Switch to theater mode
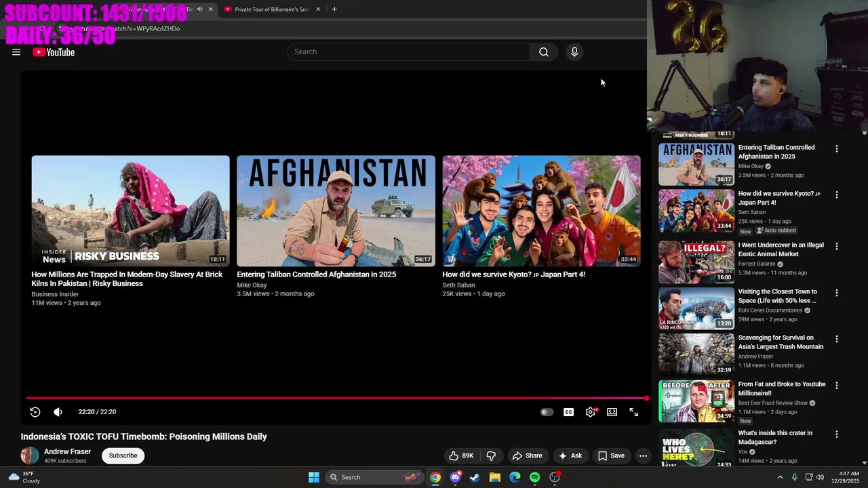Image resolution: width=868 pixels, height=488 pixels. (612, 412)
